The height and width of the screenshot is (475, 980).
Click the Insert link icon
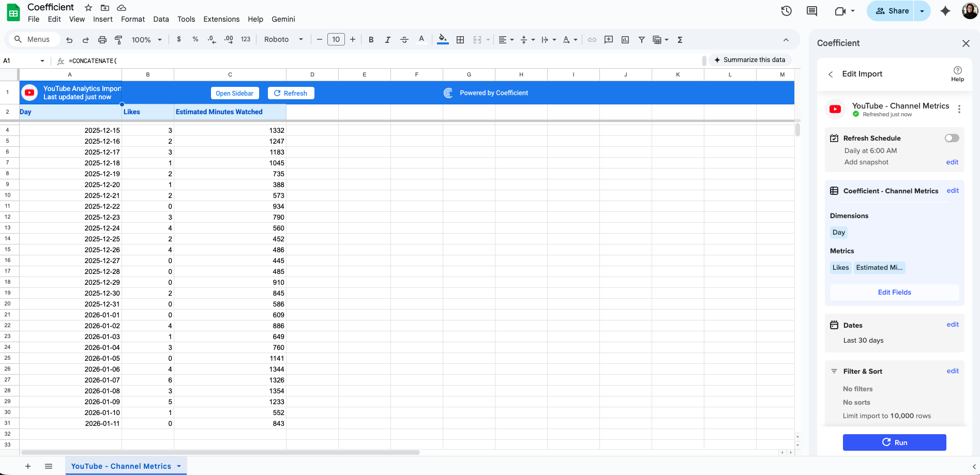[x=592, y=39]
